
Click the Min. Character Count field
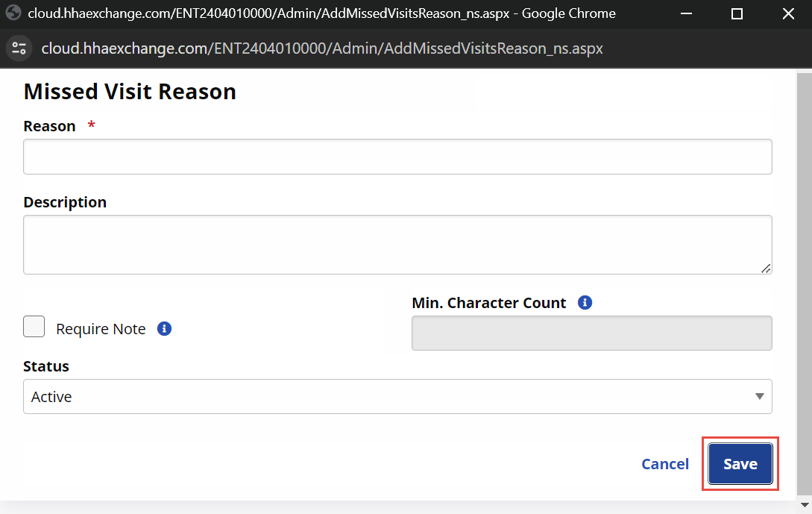pos(591,333)
